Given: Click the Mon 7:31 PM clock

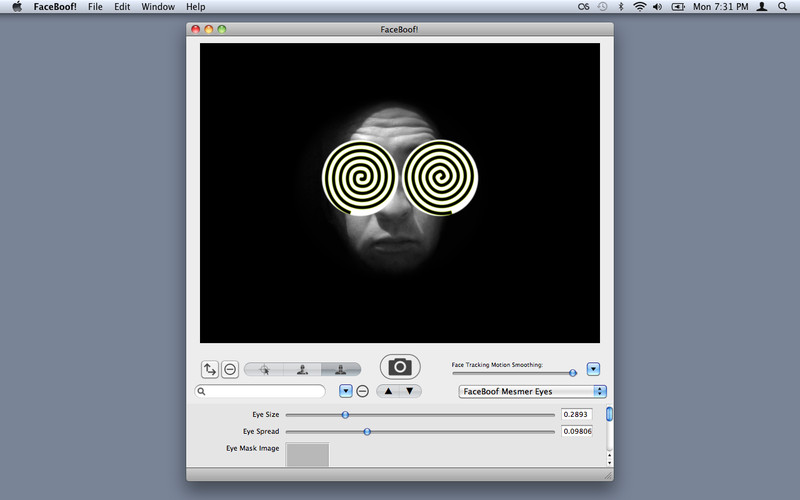Looking at the screenshot, I should coord(720,7).
